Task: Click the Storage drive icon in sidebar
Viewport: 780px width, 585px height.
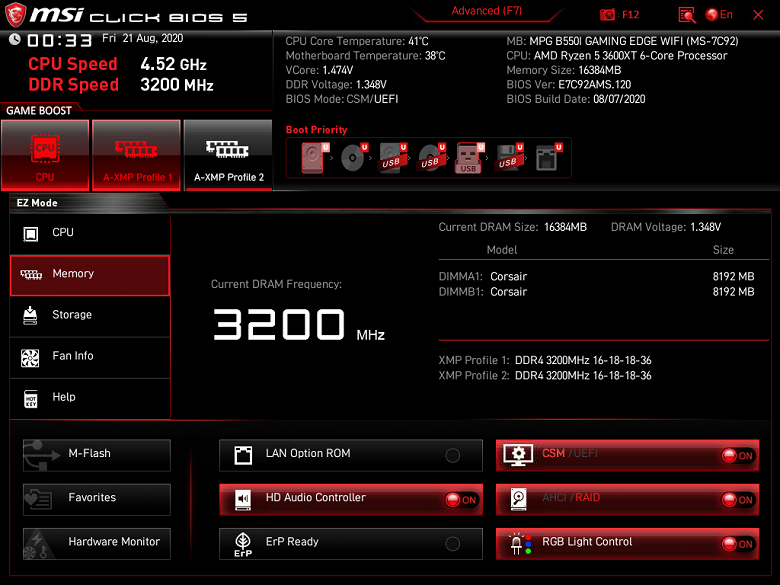Action: [30, 316]
